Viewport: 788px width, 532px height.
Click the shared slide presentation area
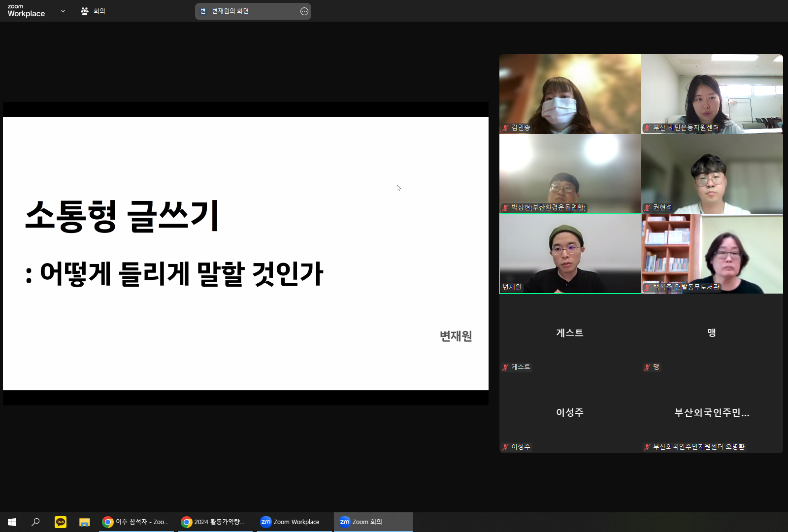(245, 253)
